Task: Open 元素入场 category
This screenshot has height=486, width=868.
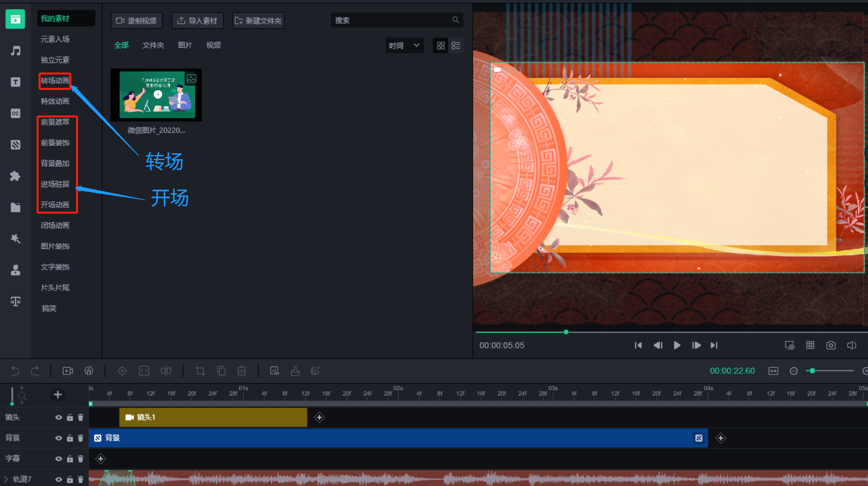Action: point(55,39)
